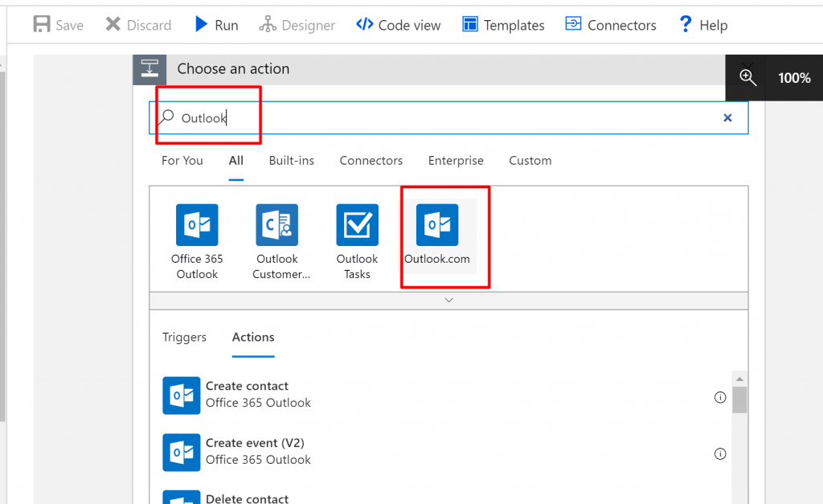823x504 pixels.
Task: Click the Delete contact action title
Action: pos(247,498)
